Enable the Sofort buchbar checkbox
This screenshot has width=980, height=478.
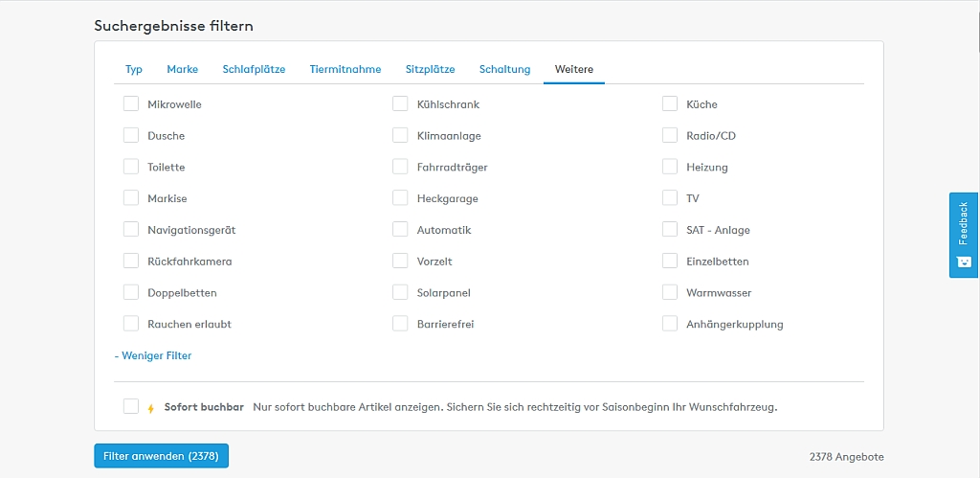pos(131,407)
